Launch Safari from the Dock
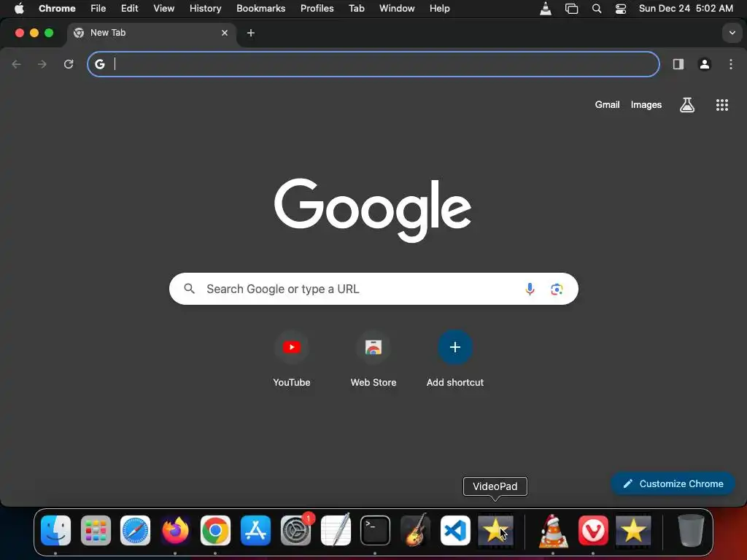747x560 pixels. (x=135, y=531)
